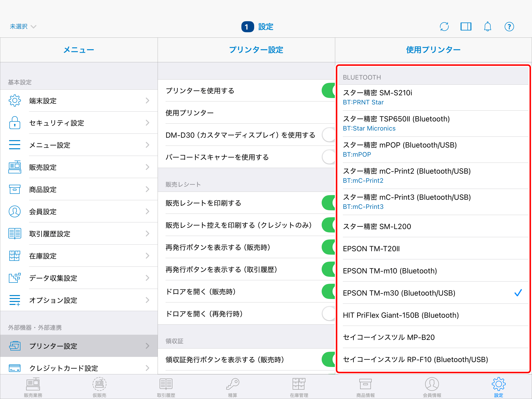Click the 会員設定 person icon

point(15,211)
